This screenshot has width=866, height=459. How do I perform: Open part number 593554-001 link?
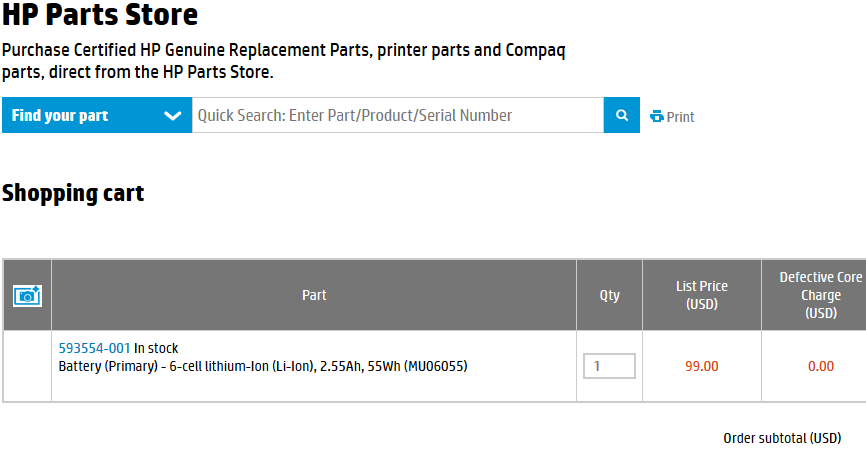(94, 348)
